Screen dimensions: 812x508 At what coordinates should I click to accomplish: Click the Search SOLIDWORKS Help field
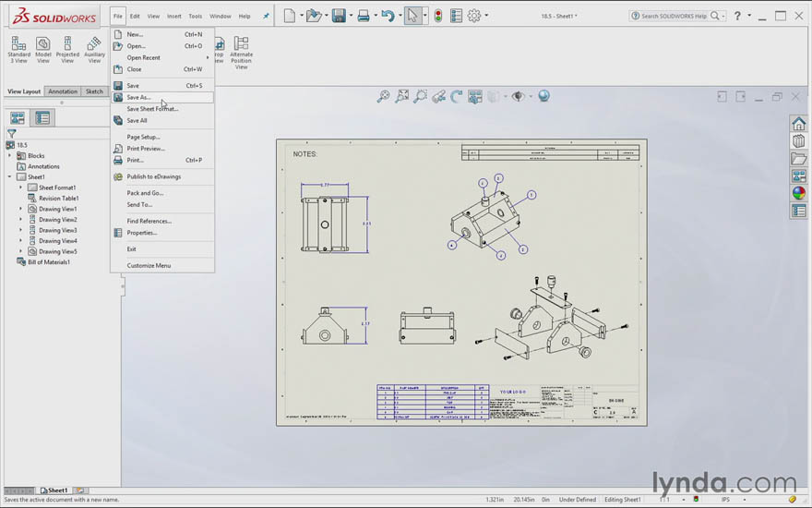pos(674,16)
